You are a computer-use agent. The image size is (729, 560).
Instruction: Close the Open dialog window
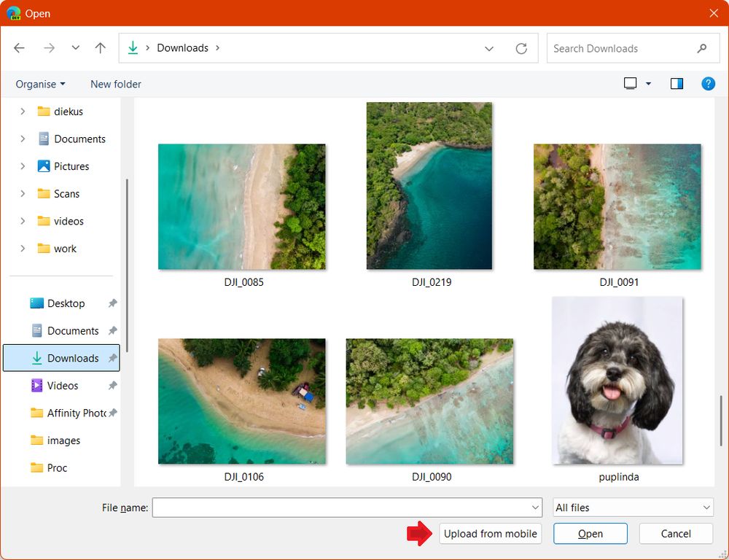pos(714,13)
